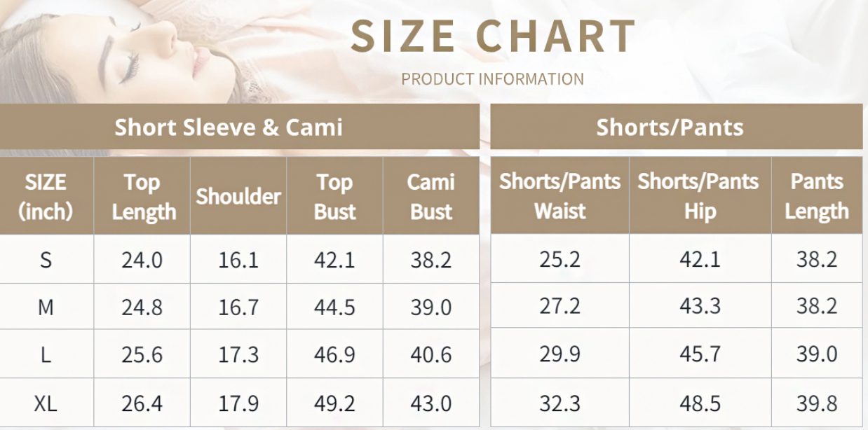Click the Shorts/Pants Hip column header
This screenshot has width=868, height=430.
pyautogui.click(x=698, y=196)
